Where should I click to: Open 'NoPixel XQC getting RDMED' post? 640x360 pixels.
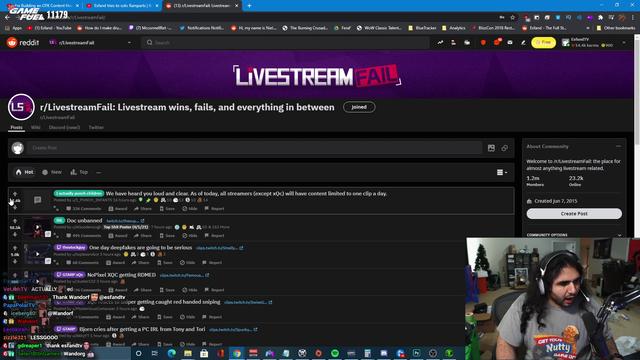[x=122, y=275]
